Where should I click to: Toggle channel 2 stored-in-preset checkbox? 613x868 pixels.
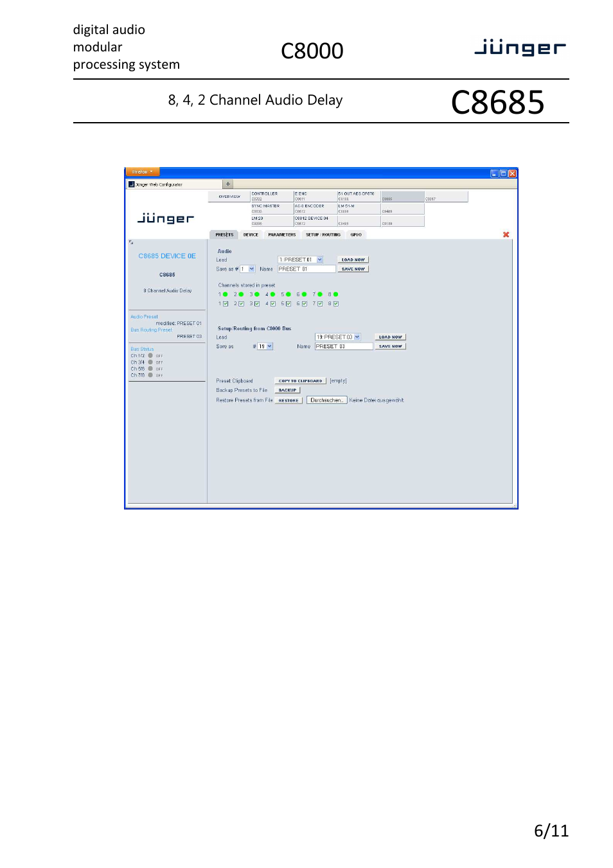coord(241,304)
